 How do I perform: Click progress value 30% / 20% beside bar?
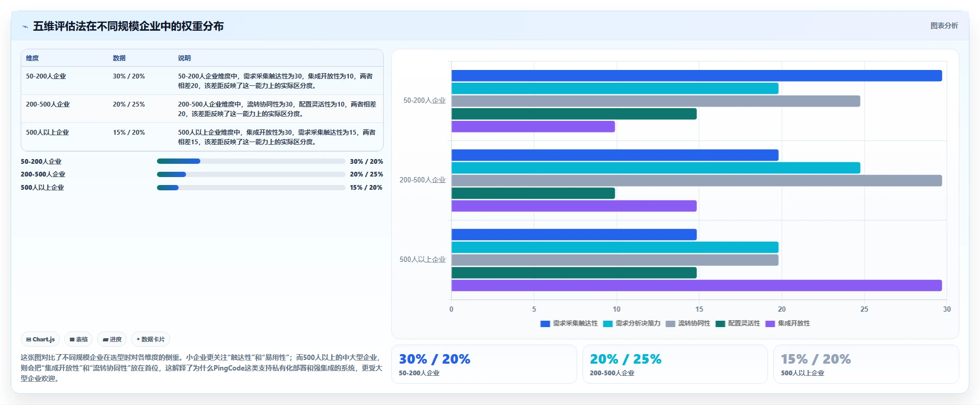366,162
